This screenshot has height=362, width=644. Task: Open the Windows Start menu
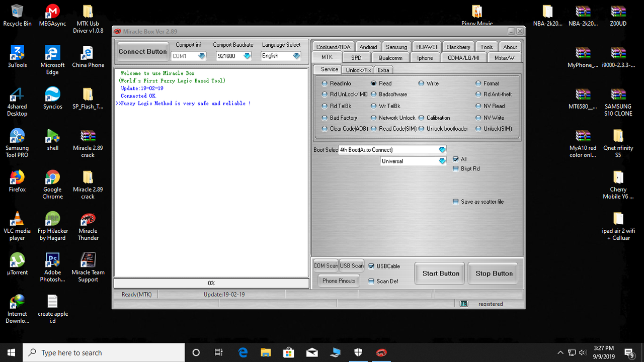[12, 352]
